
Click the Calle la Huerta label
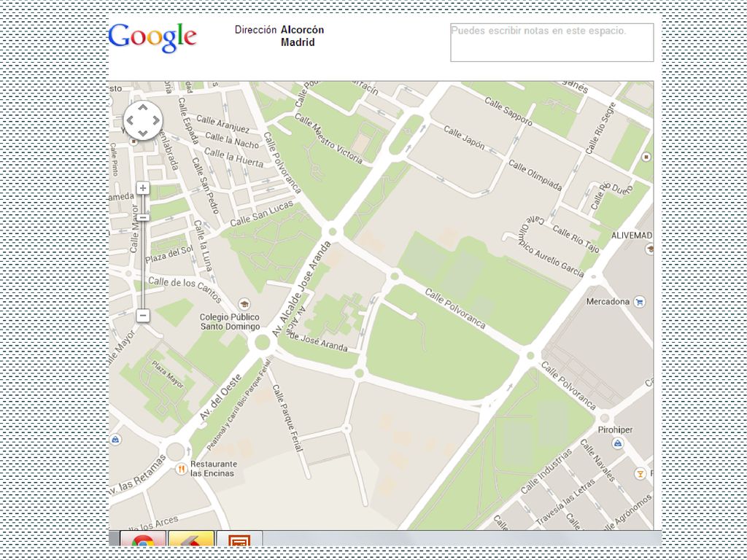(233, 157)
